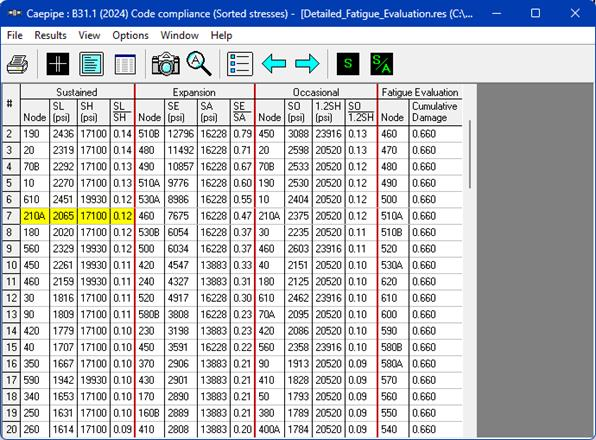Click SE/SA ratio 0.79
This screenshot has width=596, height=440.
pyautogui.click(x=242, y=134)
